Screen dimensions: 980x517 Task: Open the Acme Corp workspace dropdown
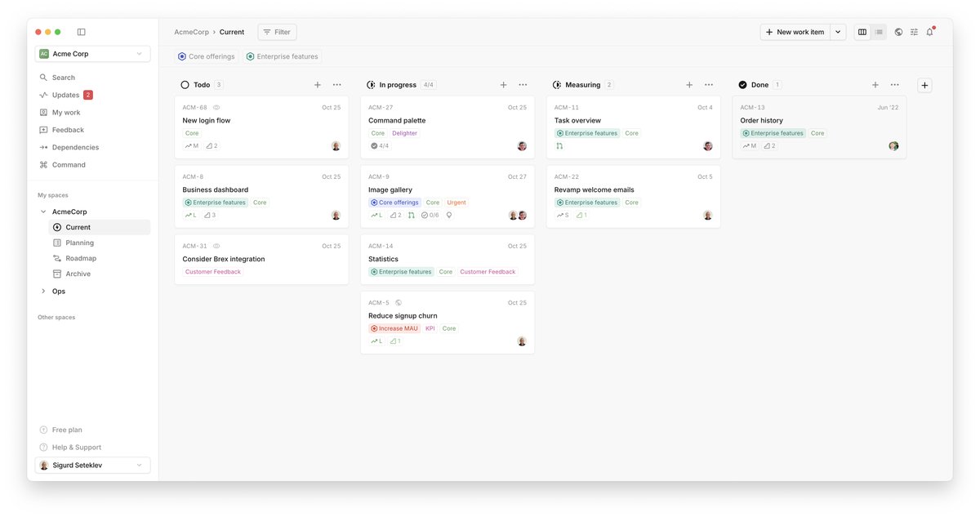[x=93, y=54]
